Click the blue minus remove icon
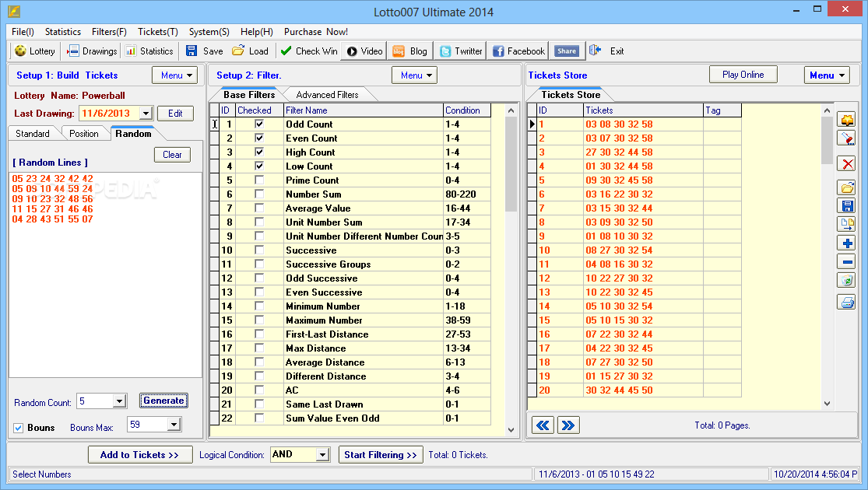 point(846,262)
